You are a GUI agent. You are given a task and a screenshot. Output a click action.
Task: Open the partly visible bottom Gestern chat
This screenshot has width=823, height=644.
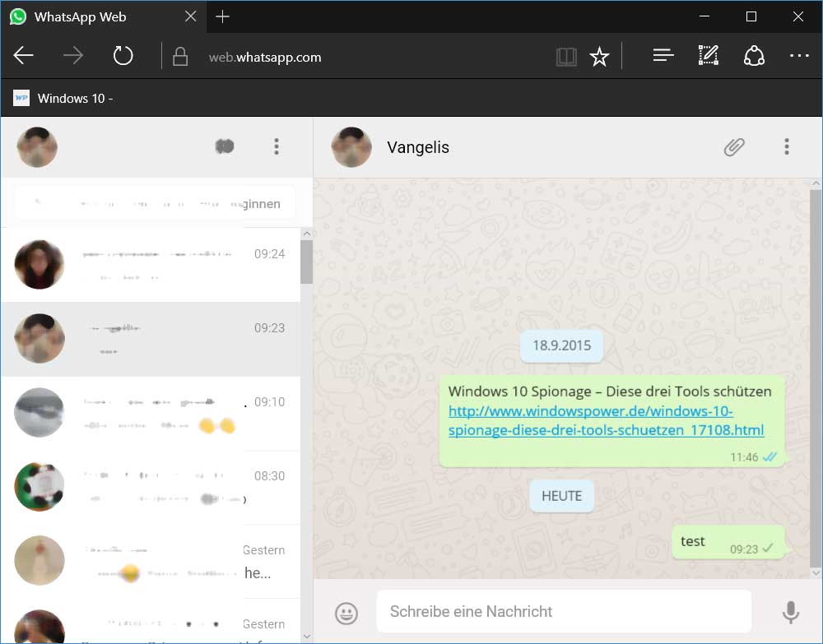151,621
